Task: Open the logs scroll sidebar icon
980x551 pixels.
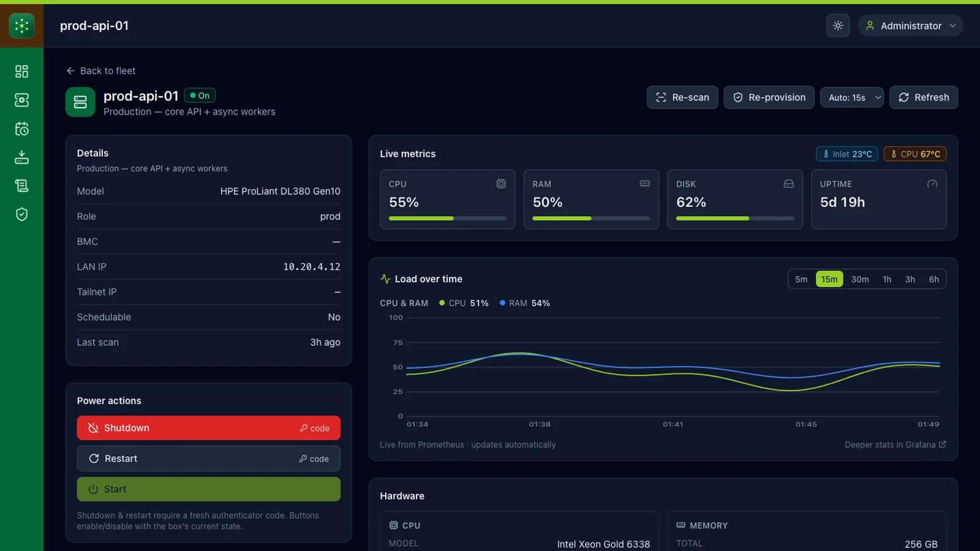Action: (21, 186)
